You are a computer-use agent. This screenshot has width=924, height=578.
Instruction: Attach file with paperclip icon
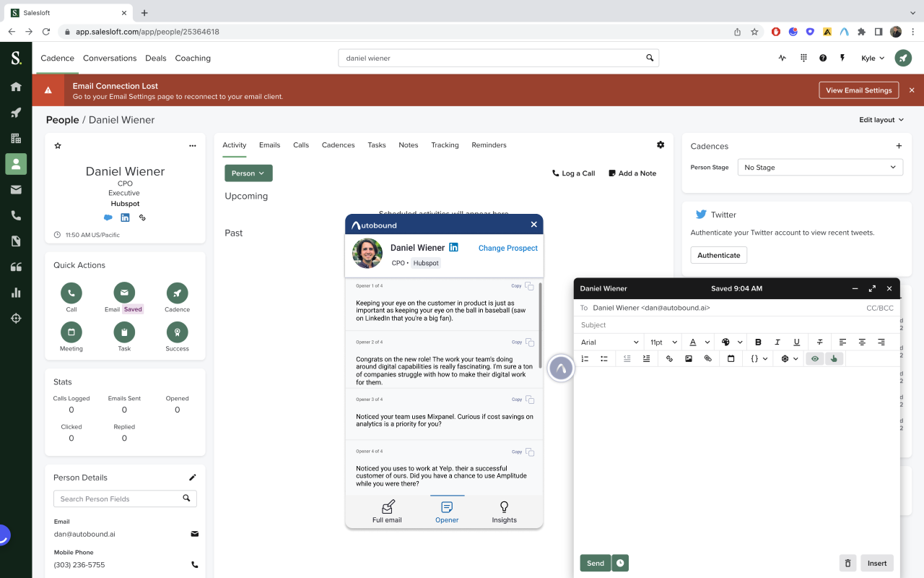coord(707,358)
